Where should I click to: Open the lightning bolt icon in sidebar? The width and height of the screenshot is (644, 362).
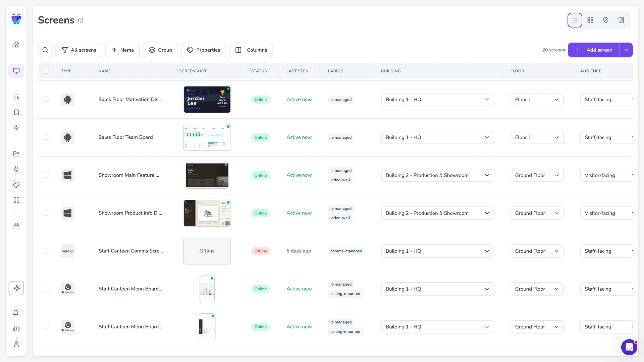coord(16,128)
